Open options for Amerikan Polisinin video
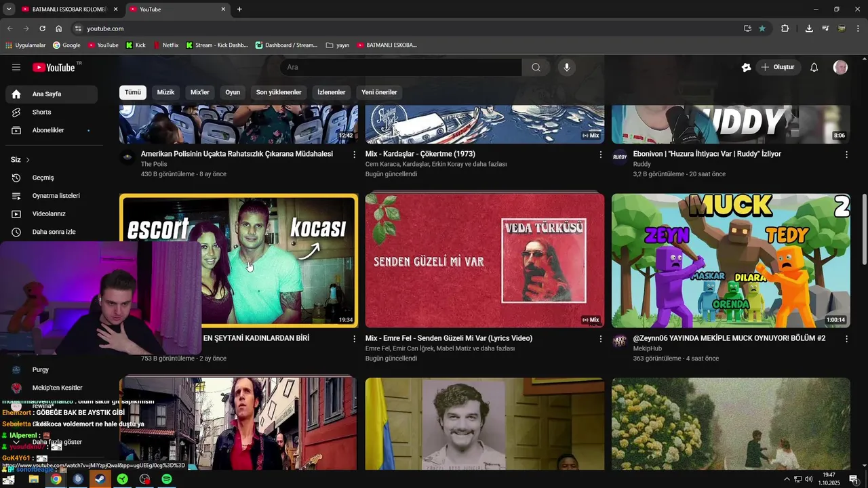This screenshot has width=868, height=488. (x=354, y=155)
